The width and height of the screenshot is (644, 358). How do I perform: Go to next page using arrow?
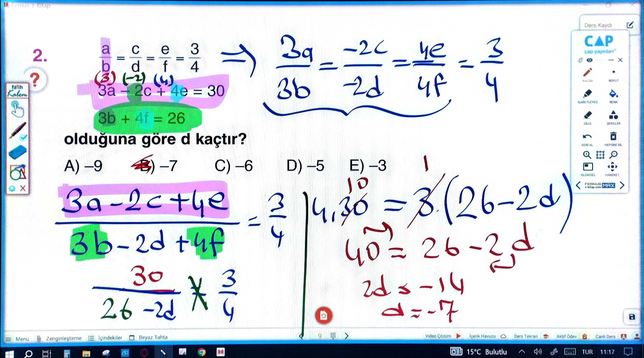[x=347, y=336]
